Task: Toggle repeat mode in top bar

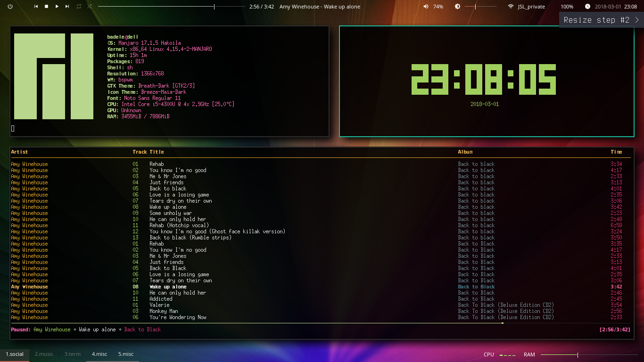Action: point(79,7)
